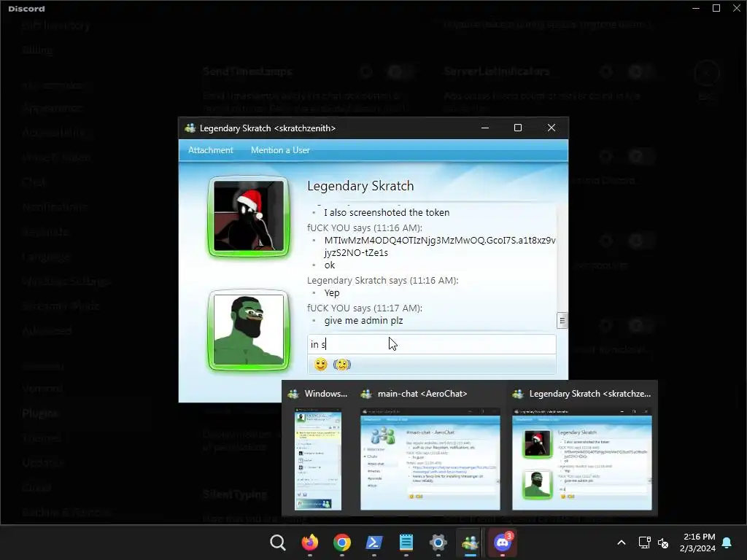Open the notification bell in the tray
Screen dimensions: 747x560
pyautogui.click(x=727, y=542)
